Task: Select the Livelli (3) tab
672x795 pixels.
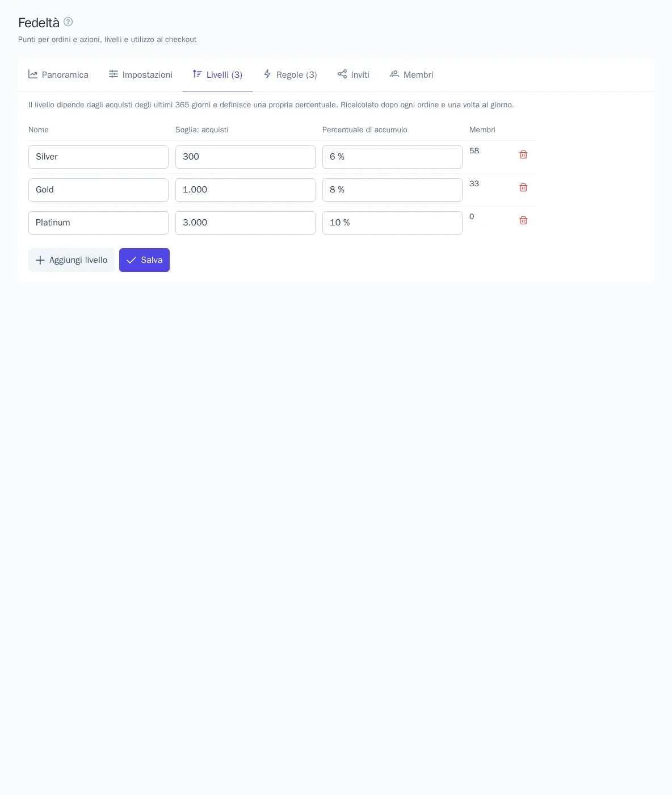Action: [217, 75]
